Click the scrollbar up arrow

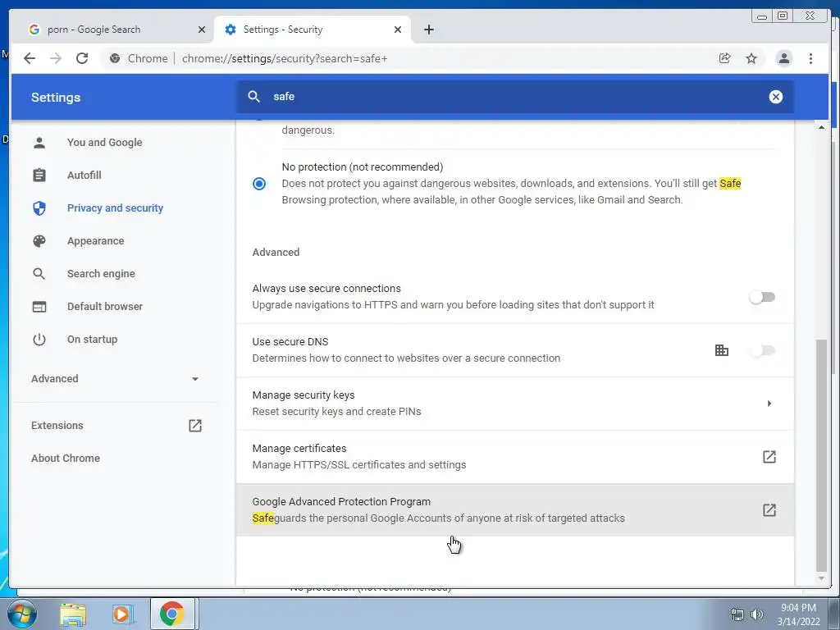point(821,127)
